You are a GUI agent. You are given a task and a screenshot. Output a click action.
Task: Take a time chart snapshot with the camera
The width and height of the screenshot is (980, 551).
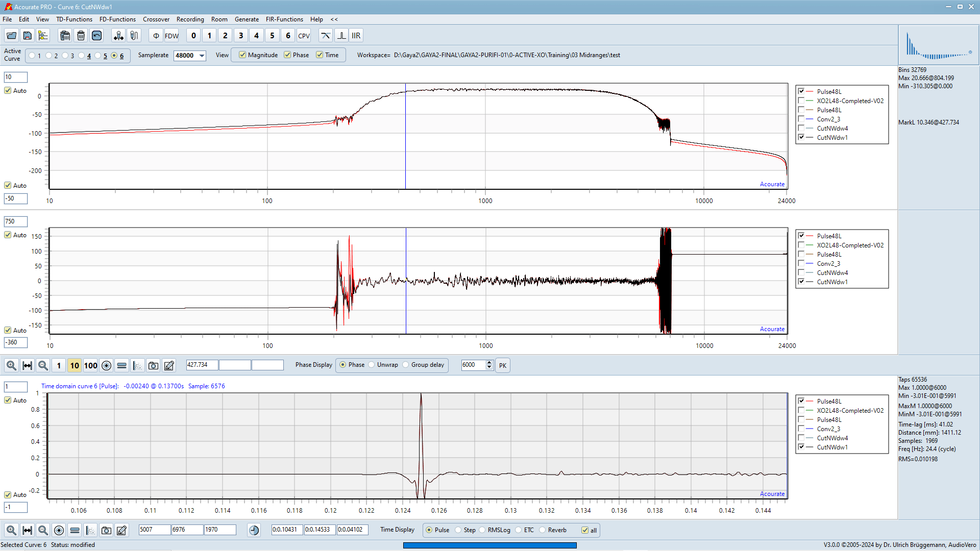click(x=106, y=530)
